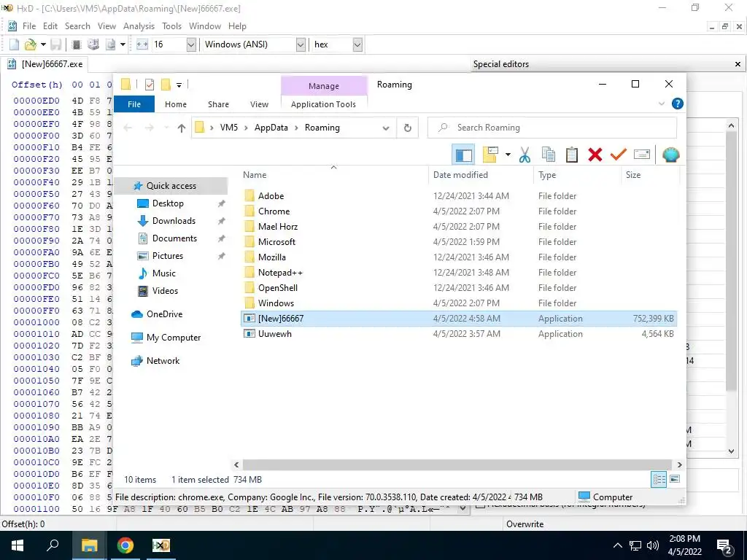
Task: Click the blue File tab in Explorer
Action: pyautogui.click(x=134, y=104)
